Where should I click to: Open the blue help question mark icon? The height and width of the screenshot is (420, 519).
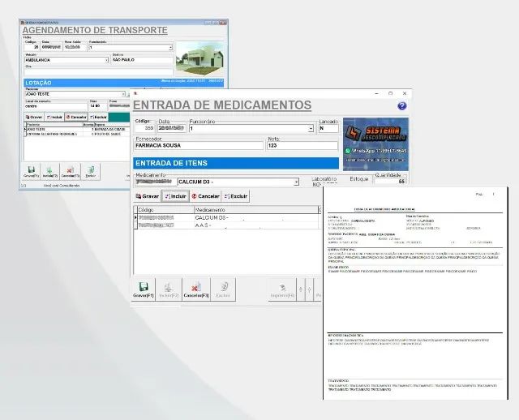tap(402, 106)
